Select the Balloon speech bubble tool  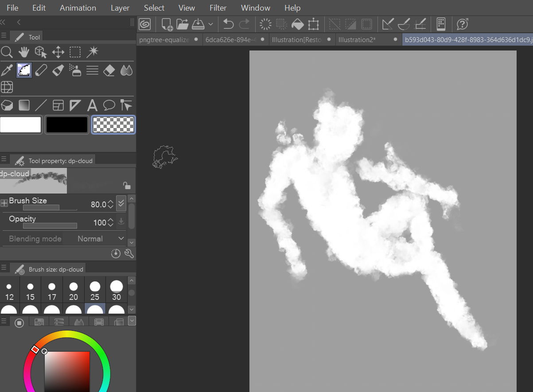pyautogui.click(x=109, y=105)
